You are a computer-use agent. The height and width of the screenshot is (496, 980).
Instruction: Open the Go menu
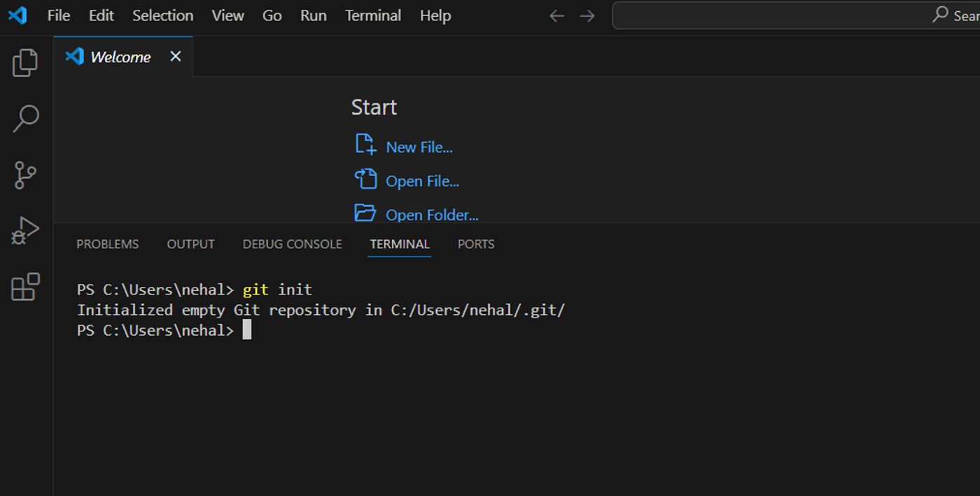click(x=272, y=15)
